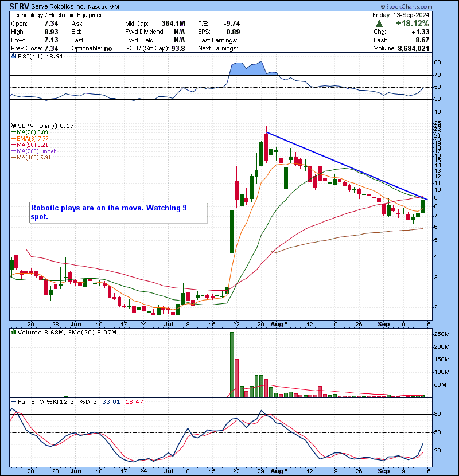
Task: Select the MA(100) 5.91 legend entry
Action: point(31,157)
